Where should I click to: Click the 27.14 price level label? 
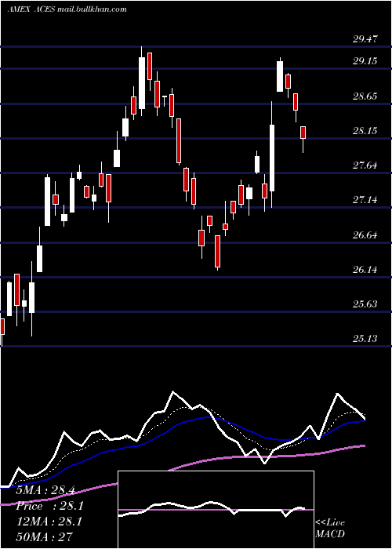tap(365, 200)
